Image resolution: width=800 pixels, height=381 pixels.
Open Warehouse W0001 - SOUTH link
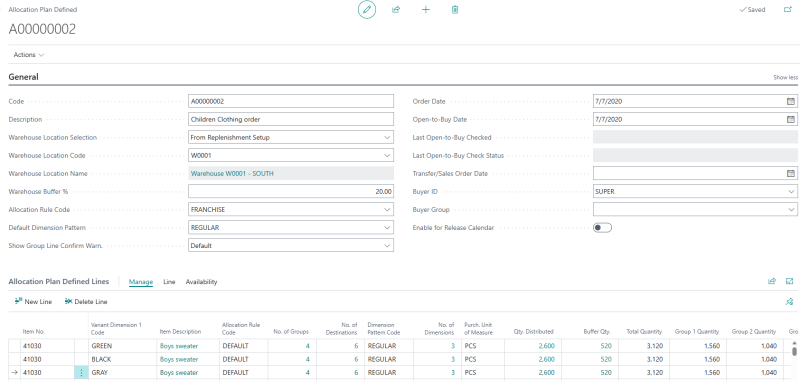[x=232, y=173]
